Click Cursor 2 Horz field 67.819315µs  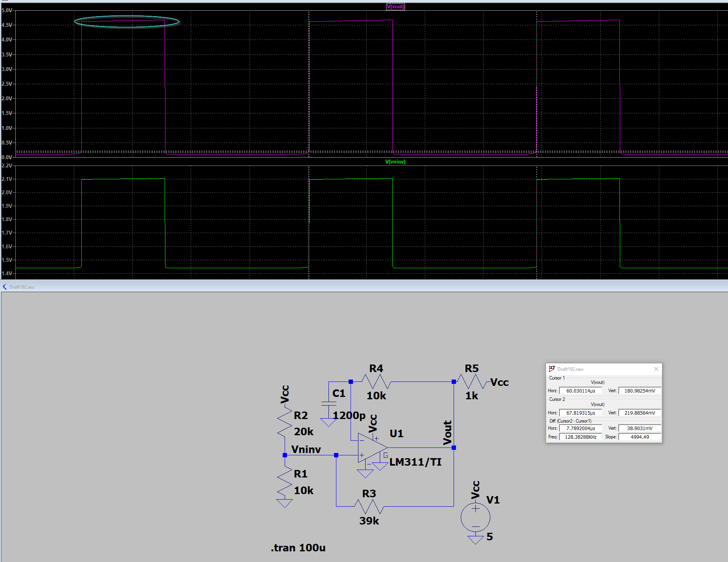pos(580,413)
